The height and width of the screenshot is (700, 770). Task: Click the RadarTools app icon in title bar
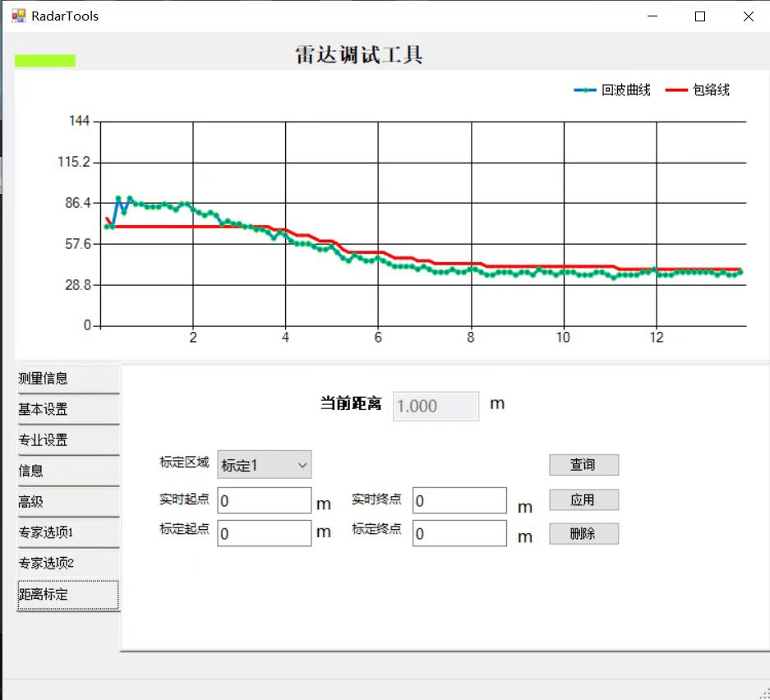[18, 16]
